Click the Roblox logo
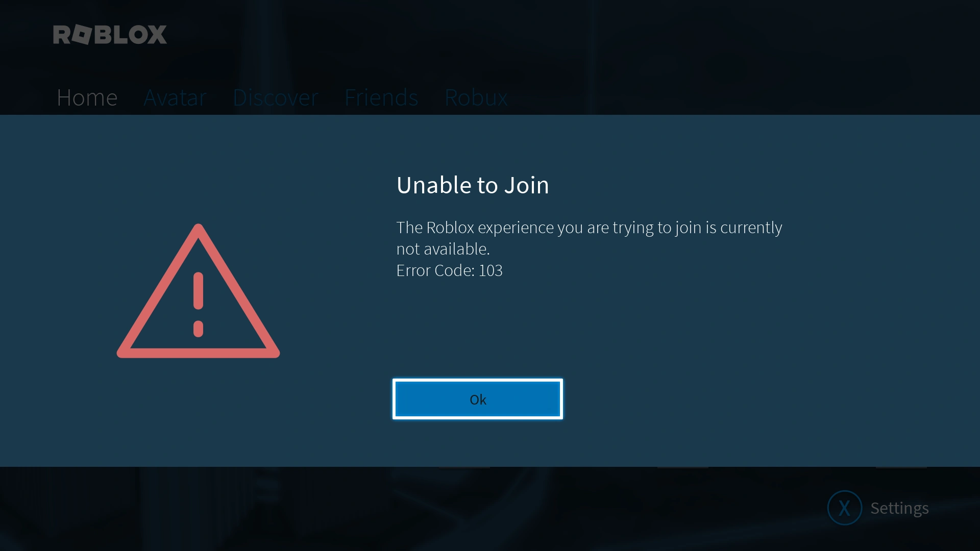Viewport: 980px width, 551px height. (x=110, y=35)
